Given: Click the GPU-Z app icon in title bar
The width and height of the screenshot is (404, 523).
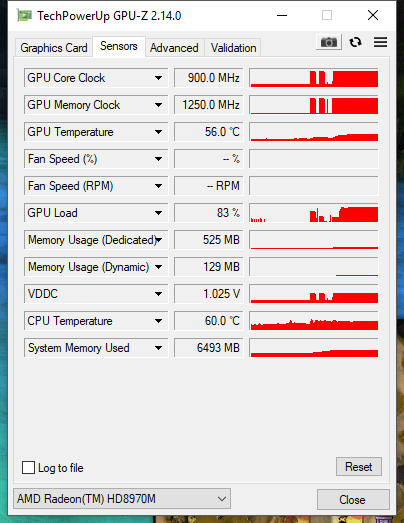Looking at the screenshot, I should click(25, 15).
